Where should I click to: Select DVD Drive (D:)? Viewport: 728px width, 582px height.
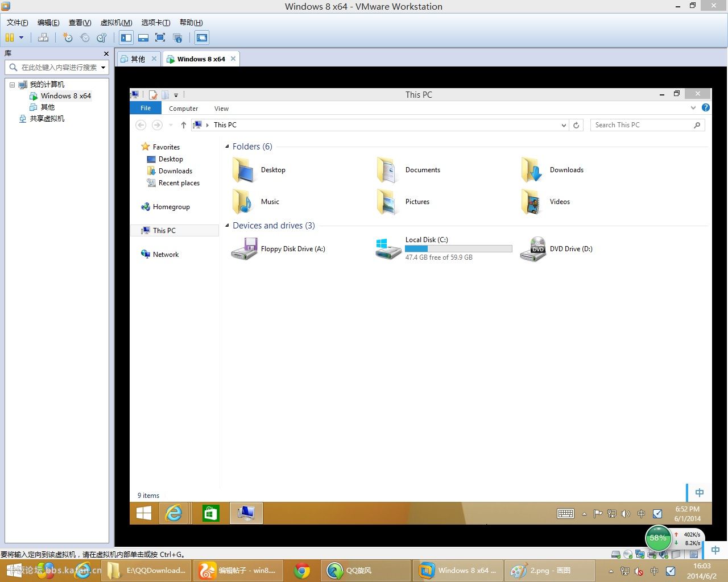tap(557, 249)
